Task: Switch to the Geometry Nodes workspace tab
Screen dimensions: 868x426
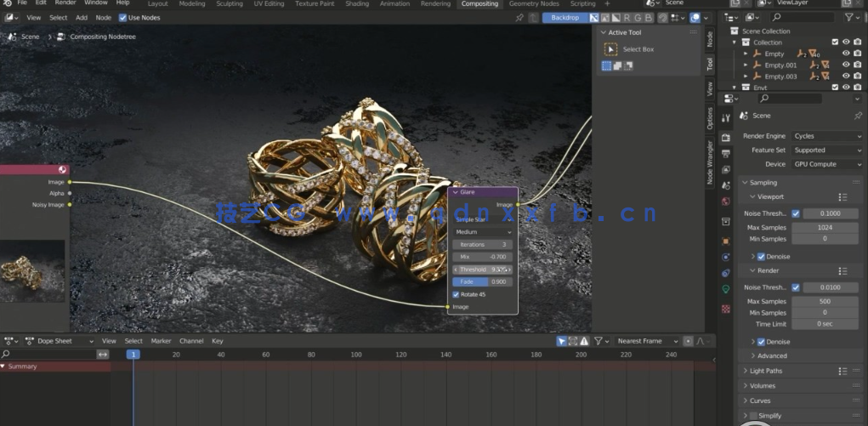Action: click(x=534, y=4)
